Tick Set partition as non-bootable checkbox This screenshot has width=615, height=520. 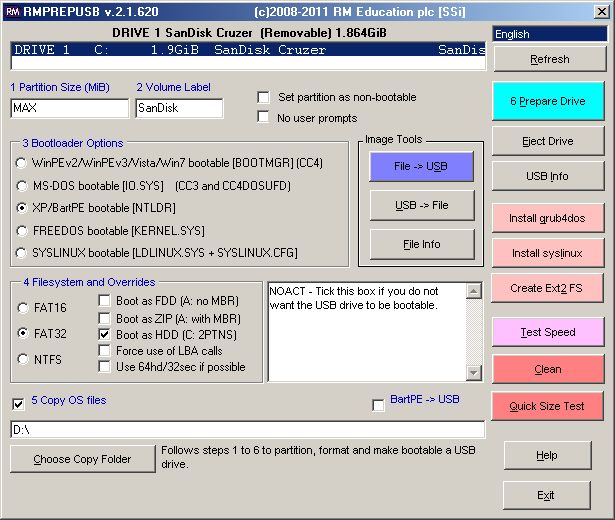pyautogui.click(x=263, y=97)
